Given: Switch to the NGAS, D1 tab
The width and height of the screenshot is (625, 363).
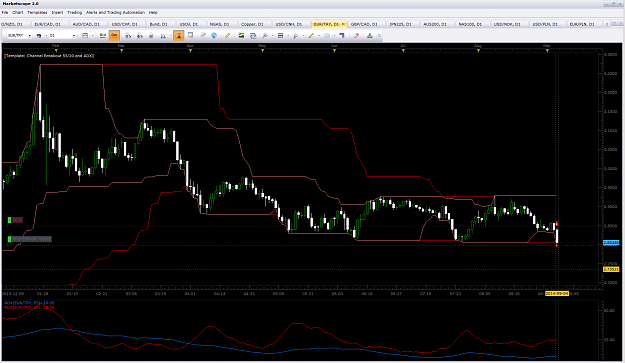Looking at the screenshot, I should click(220, 24).
